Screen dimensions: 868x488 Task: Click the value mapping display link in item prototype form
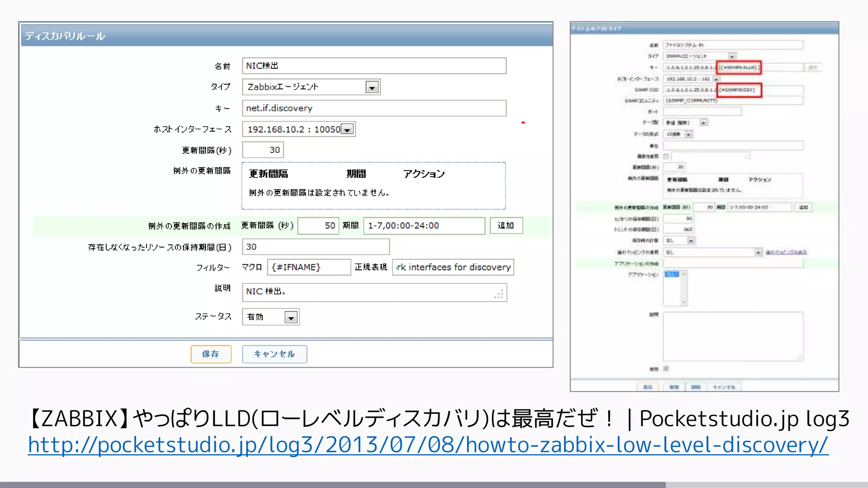tap(786, 252)
